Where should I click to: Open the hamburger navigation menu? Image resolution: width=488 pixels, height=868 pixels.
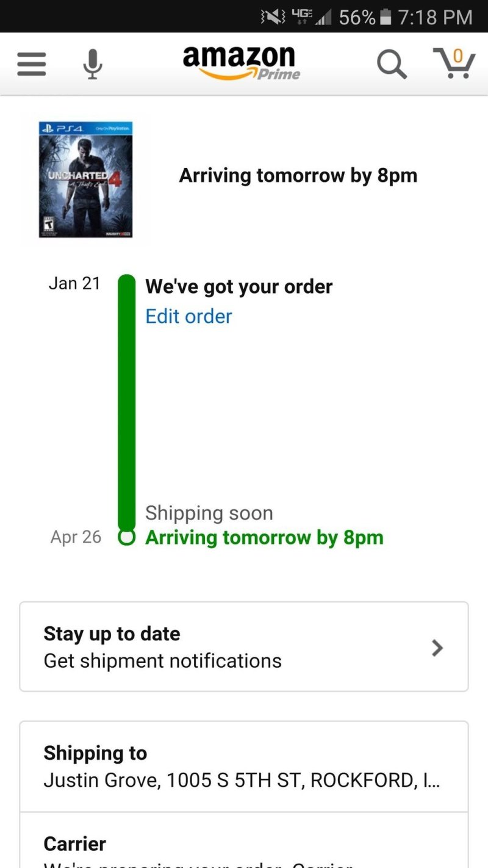point(31,64)
